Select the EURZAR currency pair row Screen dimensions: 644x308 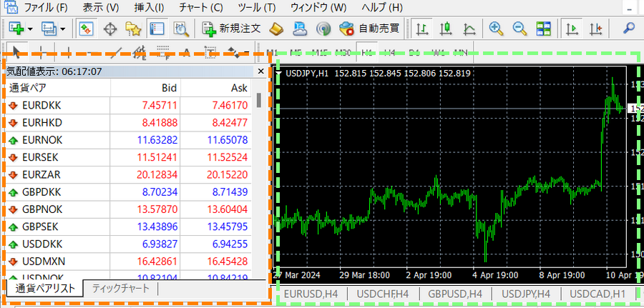click(128, 174)
